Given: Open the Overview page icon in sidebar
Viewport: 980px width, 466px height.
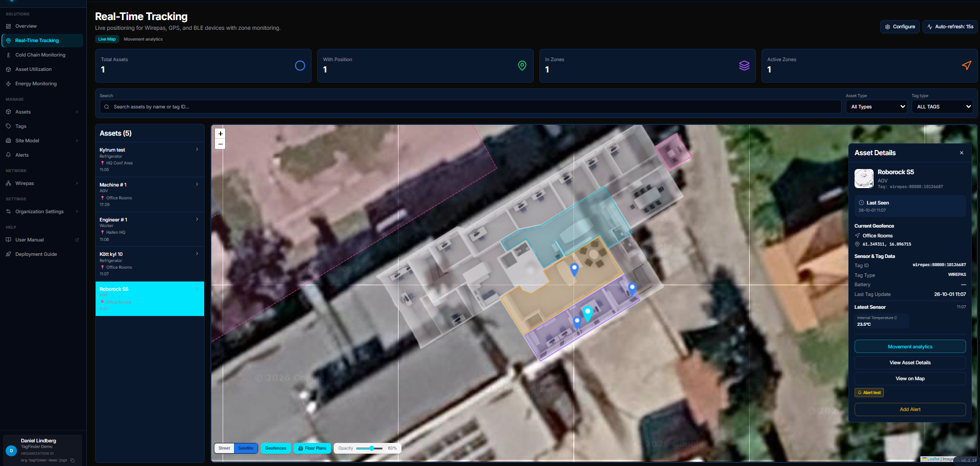Looking at the screenshot, I should 8,26.
